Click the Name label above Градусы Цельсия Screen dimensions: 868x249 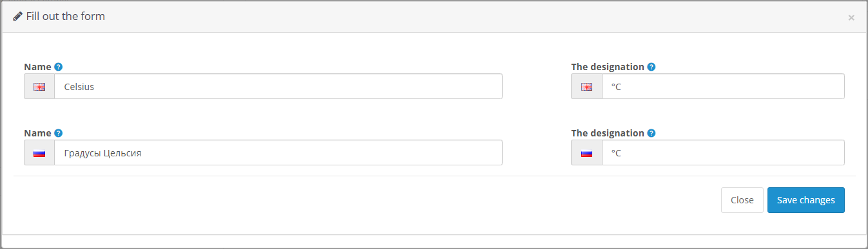[x=37, y=133]
